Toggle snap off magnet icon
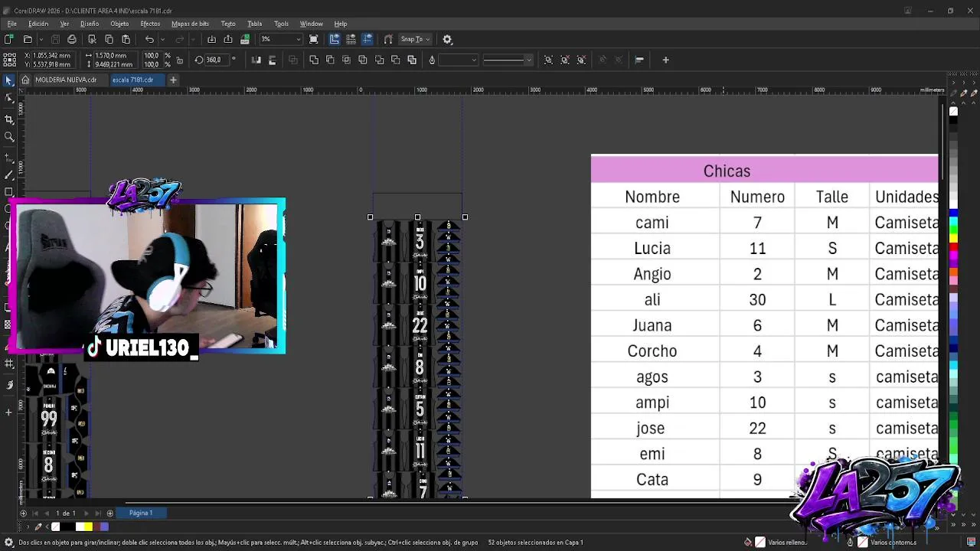Image resolution: width=980 pixels, height=551 pixels. 388,39
